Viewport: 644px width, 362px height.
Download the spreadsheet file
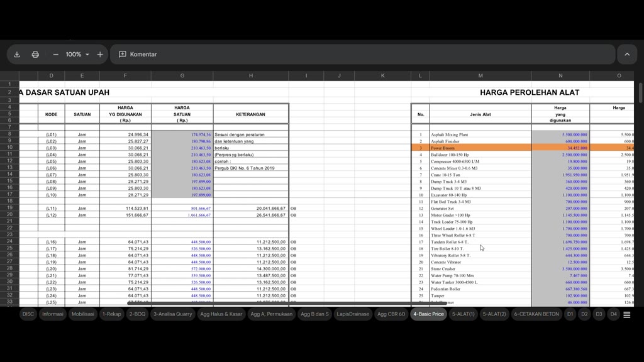click(17, 54)
